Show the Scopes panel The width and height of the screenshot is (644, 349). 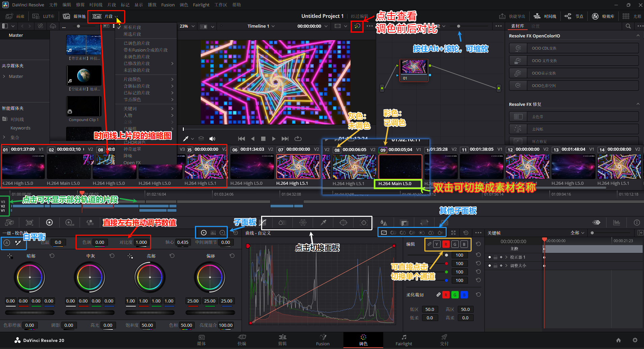point(617,223)
